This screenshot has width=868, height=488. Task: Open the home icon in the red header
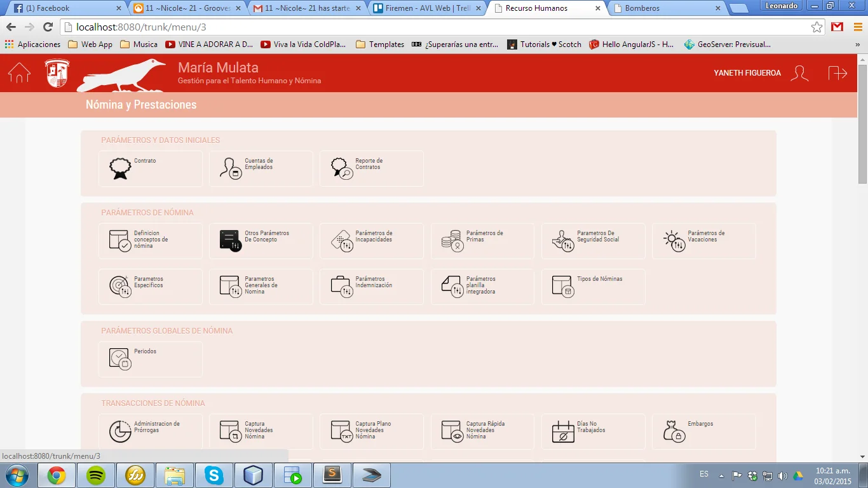click(19, 73)
